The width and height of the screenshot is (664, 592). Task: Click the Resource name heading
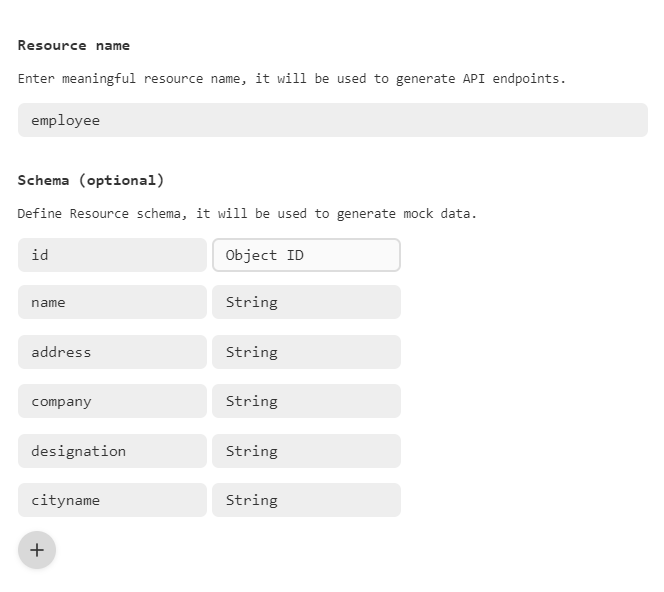click(x=74, y=45)
